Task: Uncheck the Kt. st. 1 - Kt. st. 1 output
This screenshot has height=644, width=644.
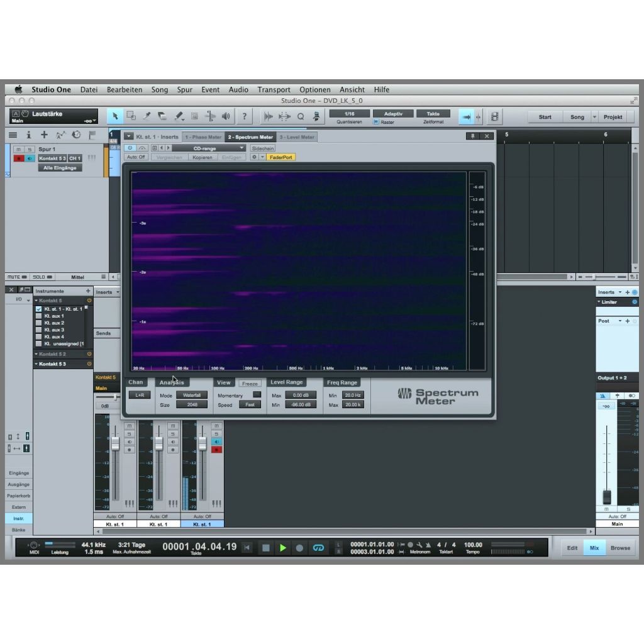Action: click(x=38, y=309)
